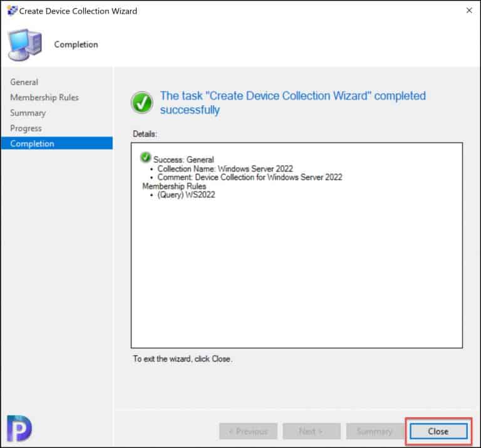Image resolution: width=481 pixels, height=448 pixels.
Task: Select the Summary step in sidebar
Action: tap(28, 113)
